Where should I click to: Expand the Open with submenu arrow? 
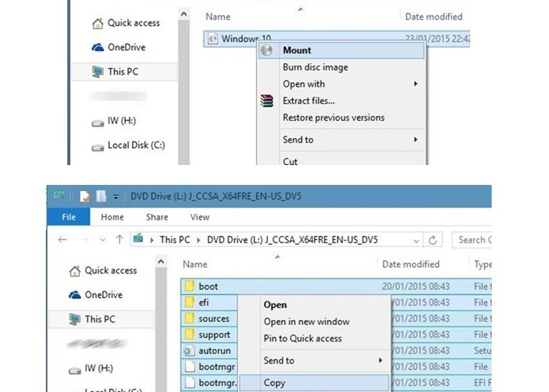(x=416, y=83)
